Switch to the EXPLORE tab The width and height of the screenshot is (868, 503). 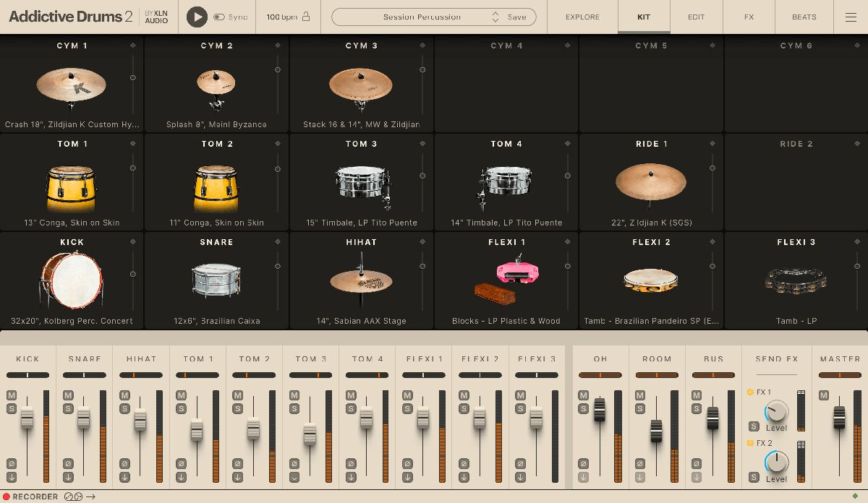(582, 17)
